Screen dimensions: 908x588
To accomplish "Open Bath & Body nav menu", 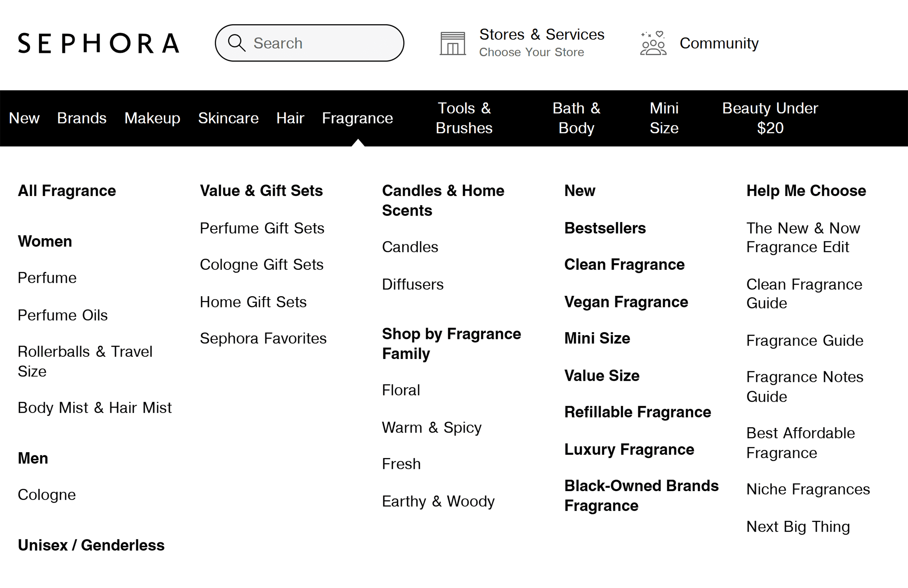I will pos(576,118).
